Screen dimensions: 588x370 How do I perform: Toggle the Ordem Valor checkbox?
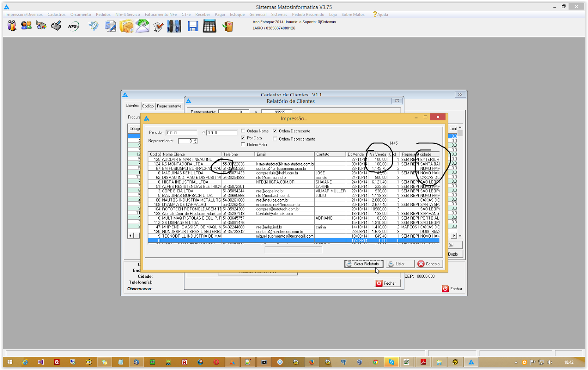click(x=243, y=144)
